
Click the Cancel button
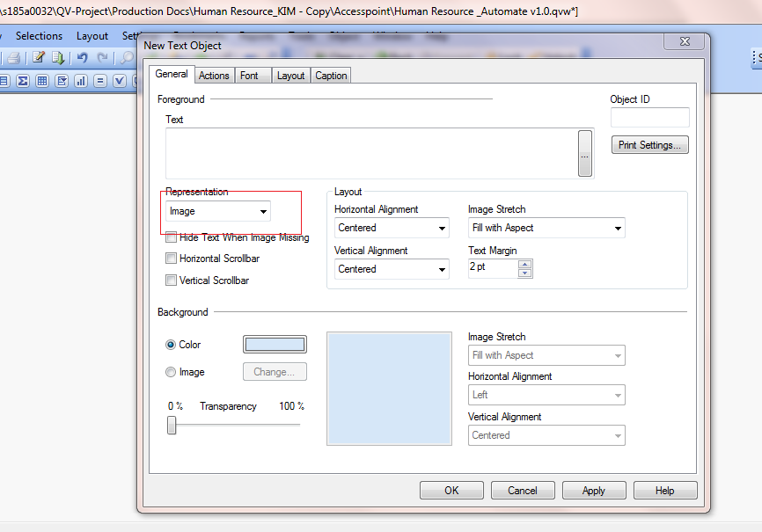pyautogui.click(x=523, y=491)
